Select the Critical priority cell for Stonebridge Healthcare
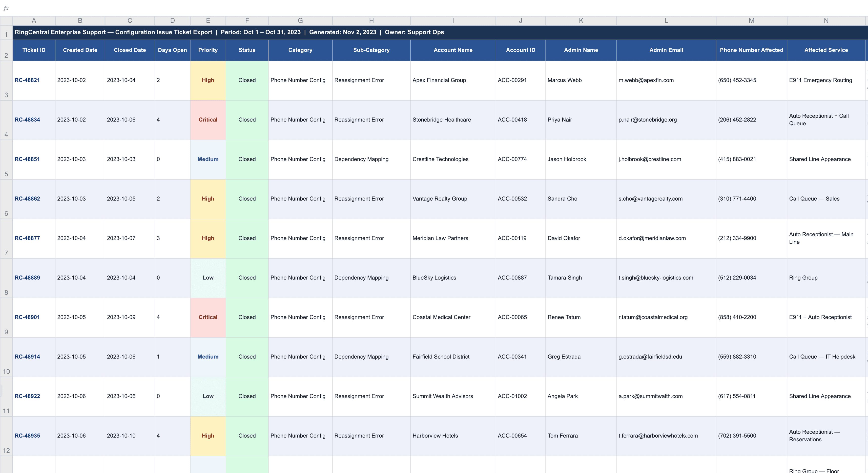The height and width of the screenshot is (473, 868). (x=208, y=120)
